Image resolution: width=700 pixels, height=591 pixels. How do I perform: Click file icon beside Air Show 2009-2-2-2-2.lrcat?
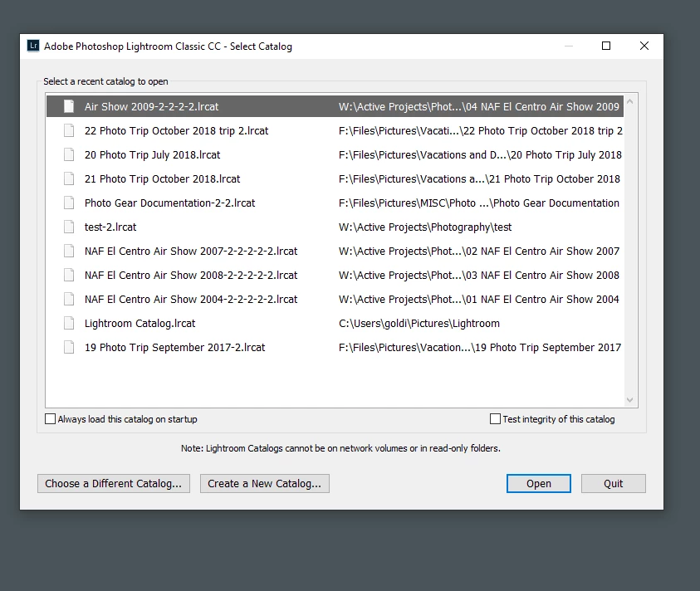point(69,106)
